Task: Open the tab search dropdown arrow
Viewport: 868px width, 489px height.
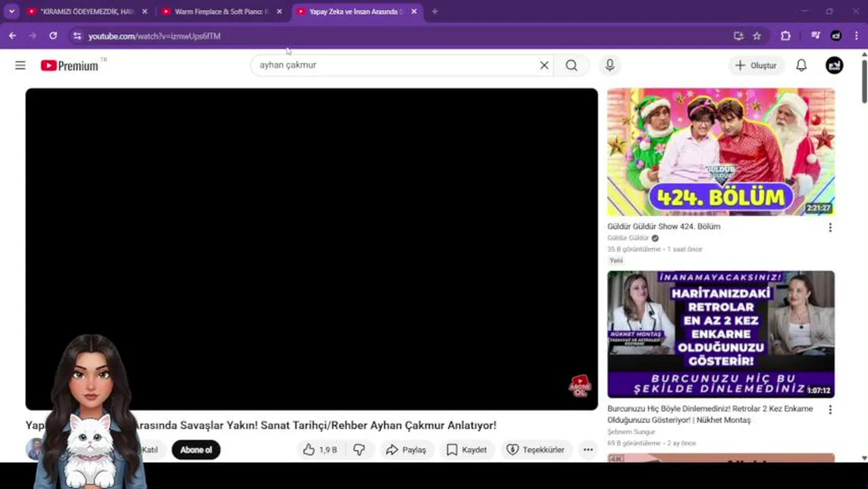Action: [12, 12]
